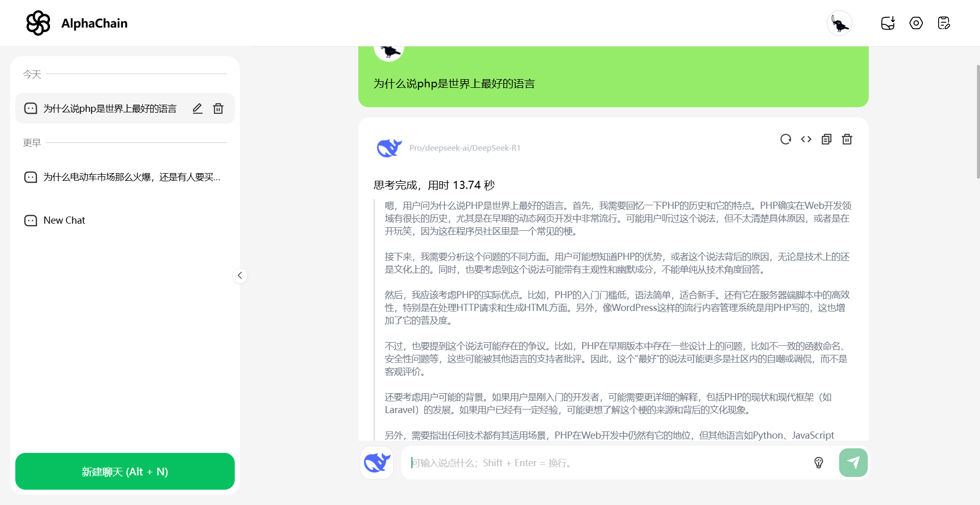The width and height of the screenshot is (980, 505).
Task: Click the 新建聊天 (Alt + N) button
Action: point(125,471)
